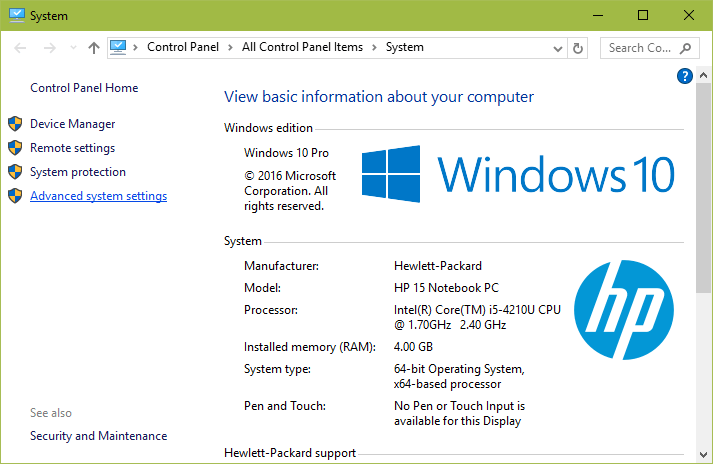Select Control Panel breadcrumb
The image size is (713, 464).
tap(183, 47)
